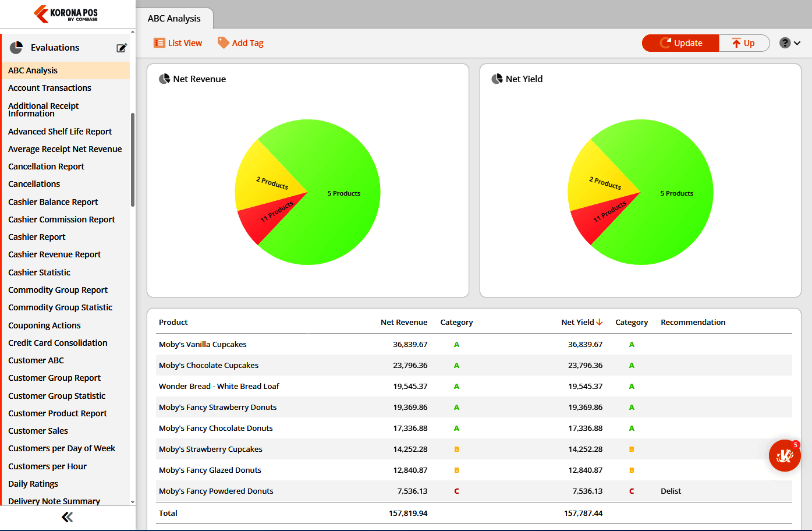The height and width of the screenshot is (531, 812).
Task: Click the Evaluations pie chart icon
Action: coord(16,48)
